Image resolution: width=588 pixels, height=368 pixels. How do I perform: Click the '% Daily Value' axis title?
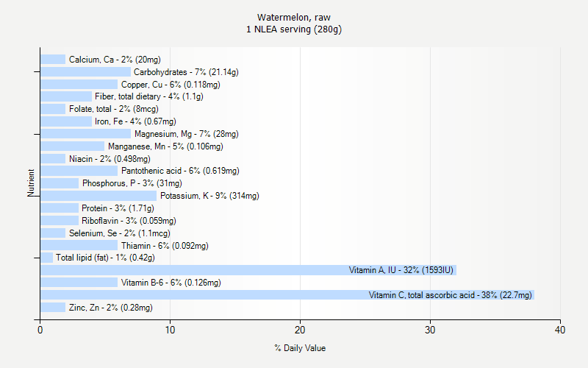point(300,348)
